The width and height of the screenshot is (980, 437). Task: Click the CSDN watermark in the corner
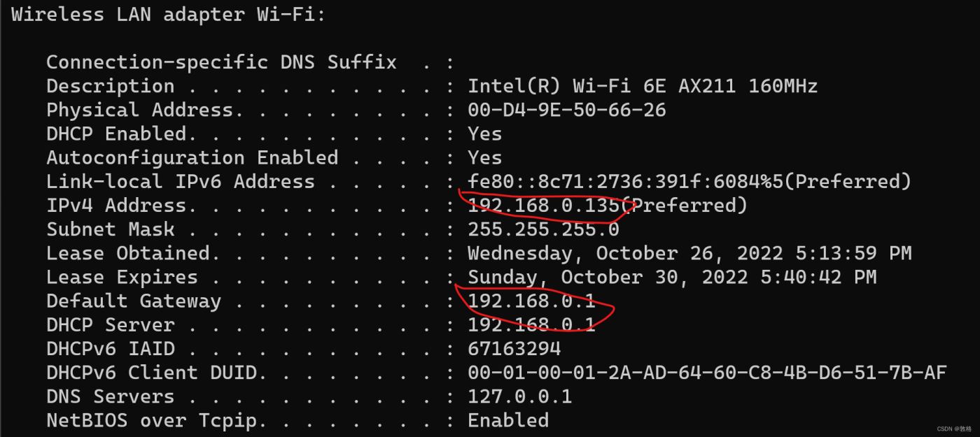(x=954, y=429)
